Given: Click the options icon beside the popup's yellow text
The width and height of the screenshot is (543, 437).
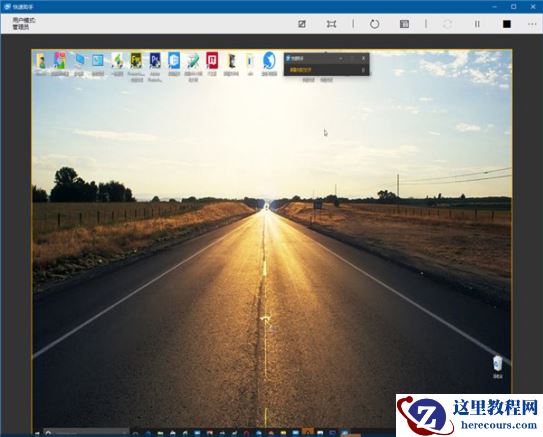Looking at the screenshot, I should tap(363, 70).
